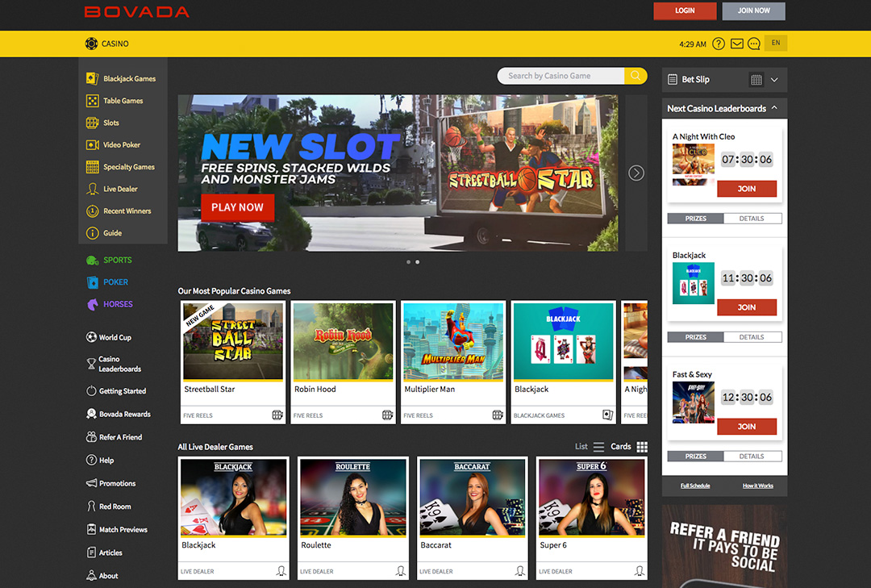
Task: Go to the HORSES section
Action: tap(110, 305)
